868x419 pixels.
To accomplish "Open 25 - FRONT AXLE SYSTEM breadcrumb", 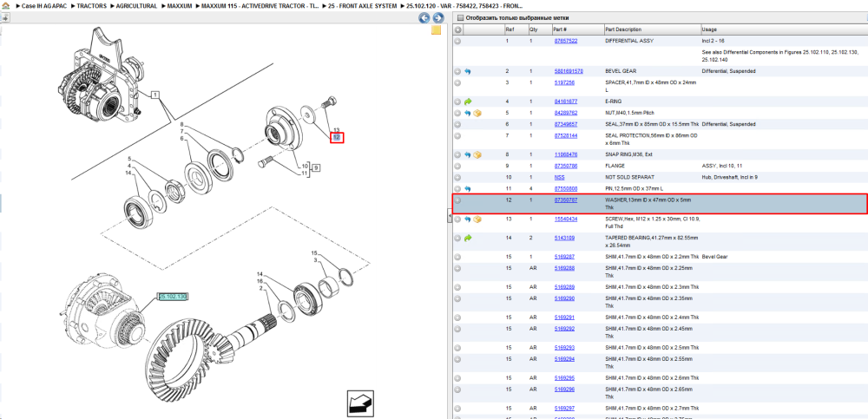I will [361, 5].
